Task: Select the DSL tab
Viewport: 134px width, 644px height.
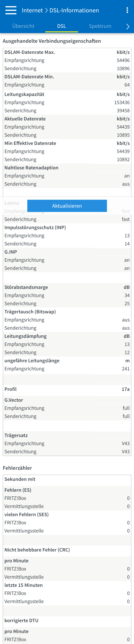Action: [62, 26]
